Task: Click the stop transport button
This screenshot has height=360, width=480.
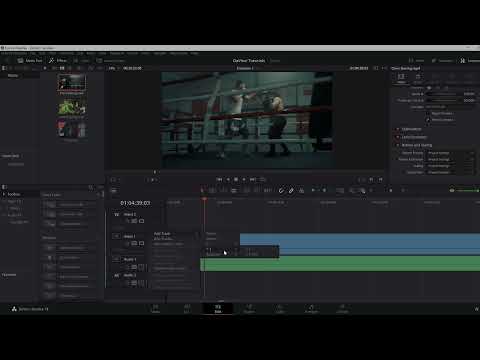Action: 236,180
